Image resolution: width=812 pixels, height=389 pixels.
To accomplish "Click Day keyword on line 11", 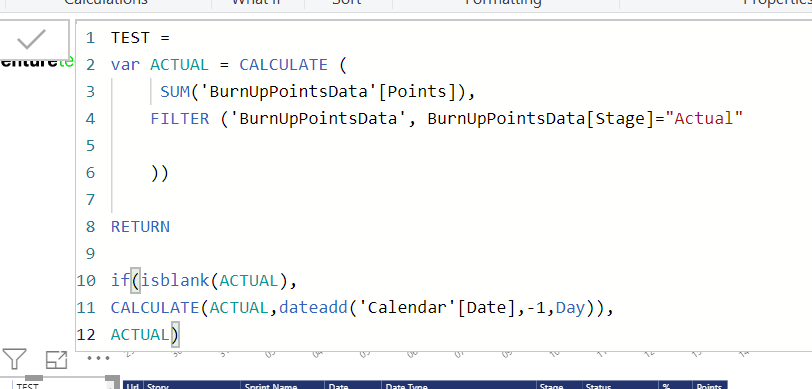I will 570,308.
